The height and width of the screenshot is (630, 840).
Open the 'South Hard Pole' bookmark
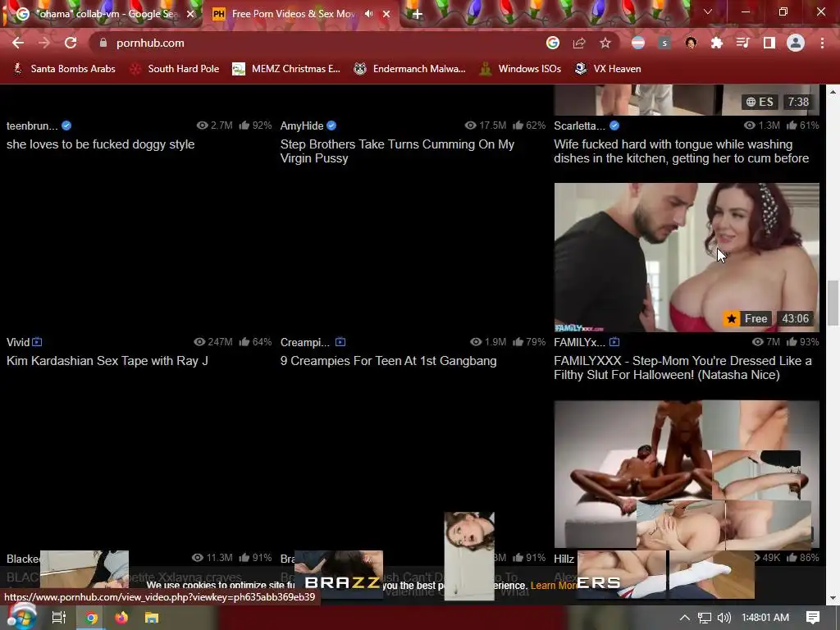[x=175, y=69]
